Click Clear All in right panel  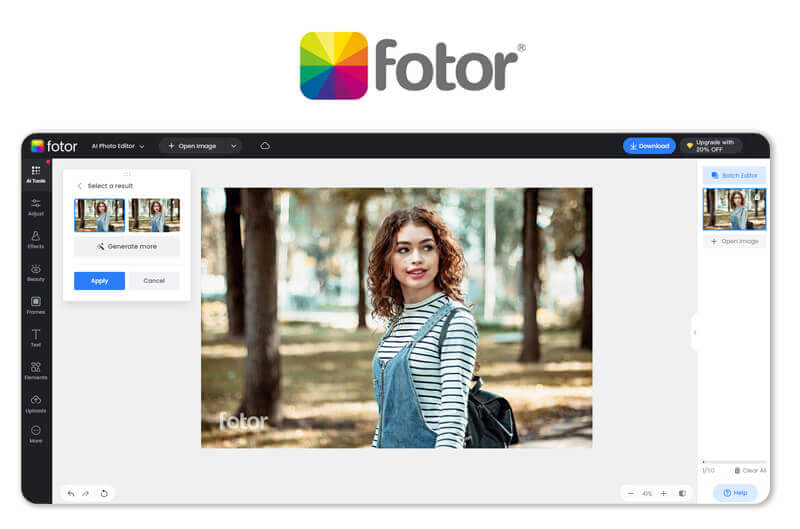coord(750,470)
